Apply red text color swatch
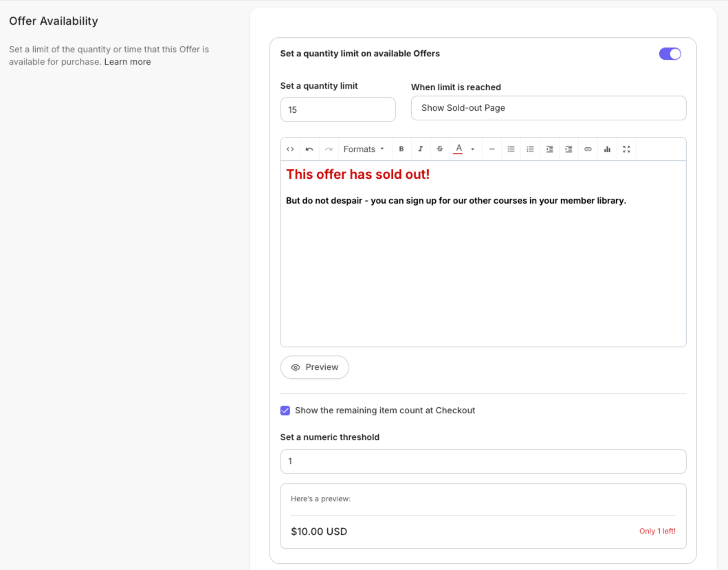Screen dimensions: 728x570 click(x=459, y=149)
